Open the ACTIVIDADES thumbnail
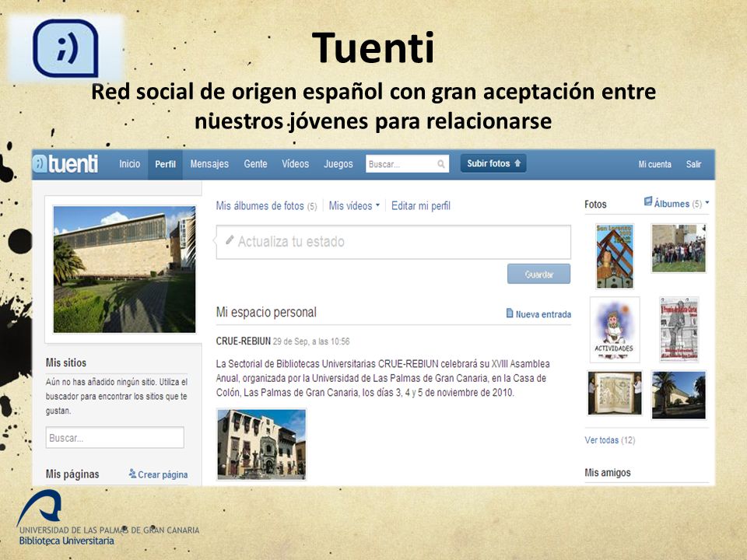The width and height of the screenshot is (747, 560). [615, 330]
